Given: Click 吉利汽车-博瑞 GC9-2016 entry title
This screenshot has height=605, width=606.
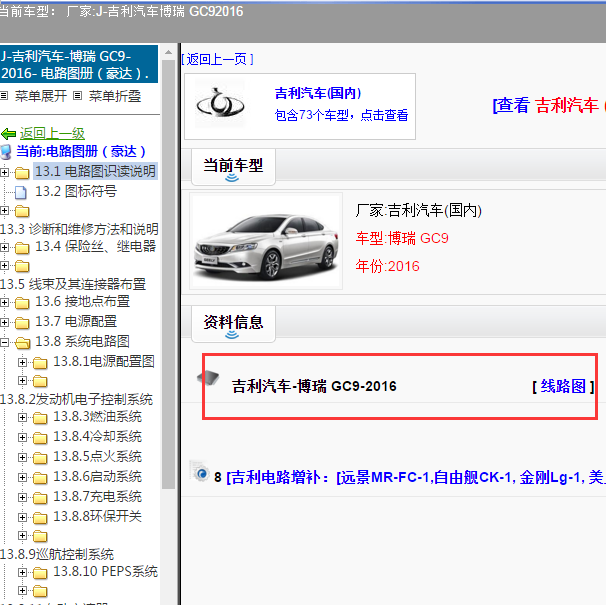Looking at the screenshot, I should pos(314,386).
